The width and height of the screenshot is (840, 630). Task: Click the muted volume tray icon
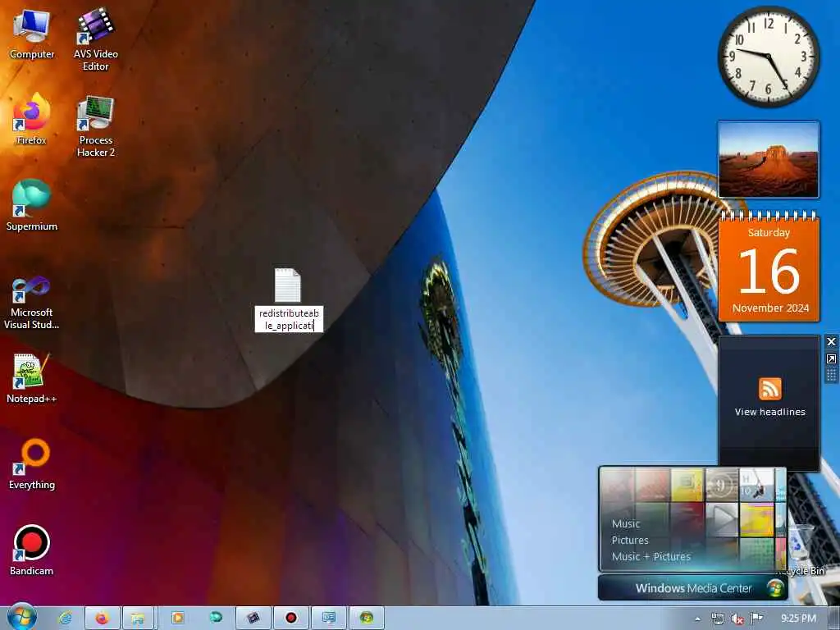pos(737,619)
